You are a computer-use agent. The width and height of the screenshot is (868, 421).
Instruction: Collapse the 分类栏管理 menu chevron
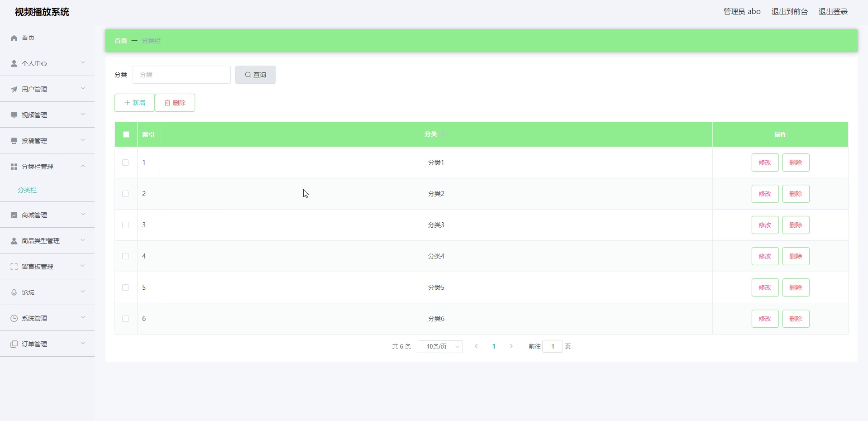click(x=83, y=166)
